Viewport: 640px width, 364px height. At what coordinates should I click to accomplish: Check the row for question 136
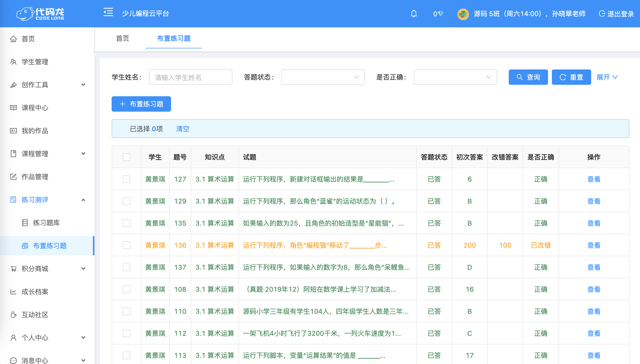point(126,245)
